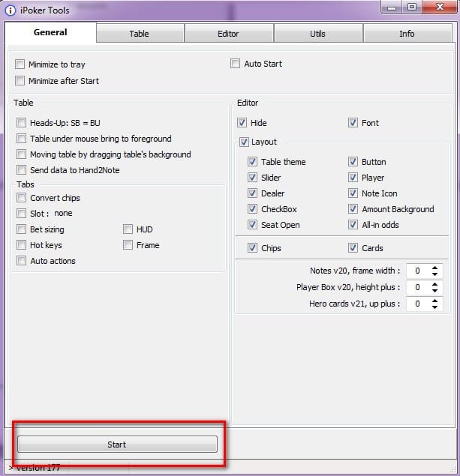Uncheck the Editor Hide checkbox
Image resolution: width=460 pixels, height=476 pixels.
(242, 123)
